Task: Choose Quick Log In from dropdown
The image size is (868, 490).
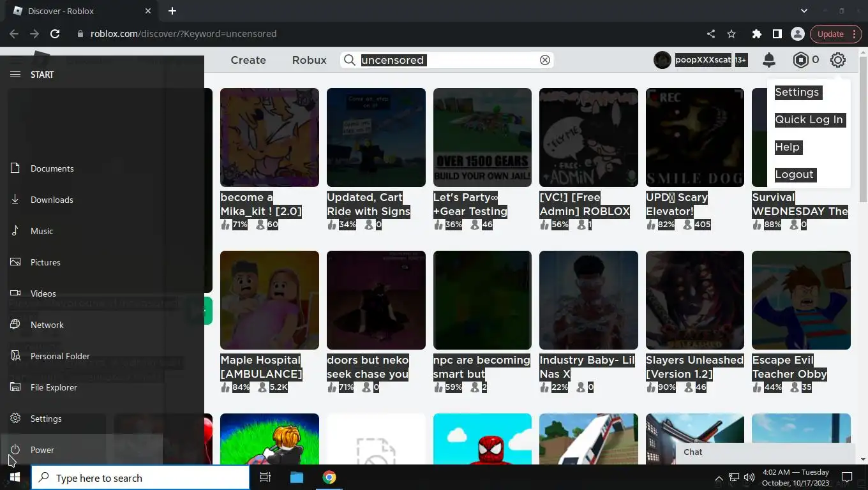Action: click(809, 120)
